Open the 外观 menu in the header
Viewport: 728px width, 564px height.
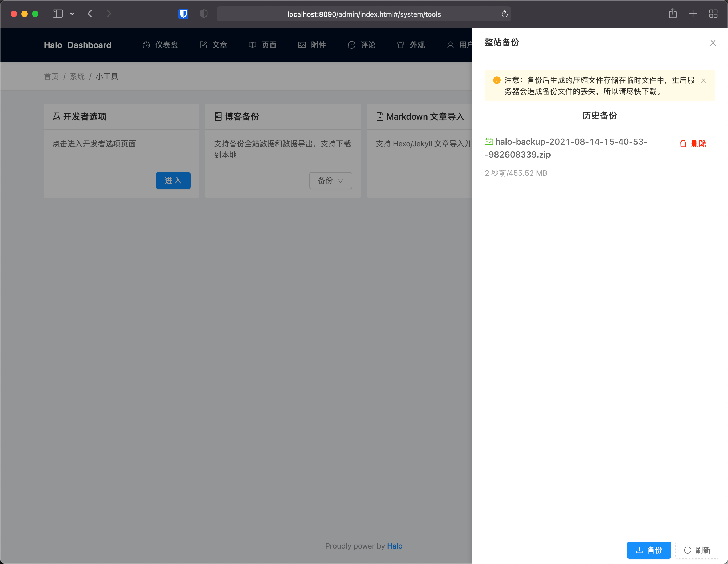click(x=411, y=45)
